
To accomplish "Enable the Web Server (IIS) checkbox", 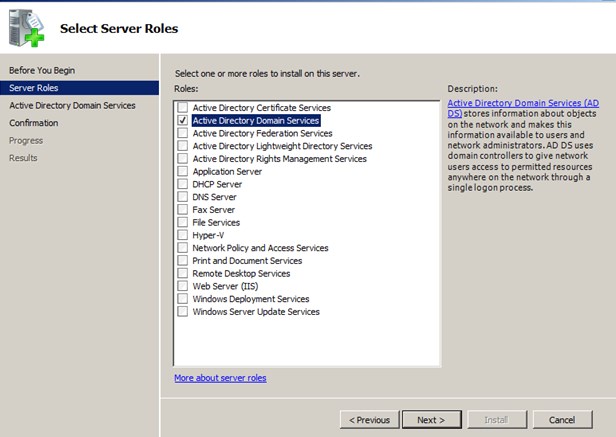I will tap(182, 286).
